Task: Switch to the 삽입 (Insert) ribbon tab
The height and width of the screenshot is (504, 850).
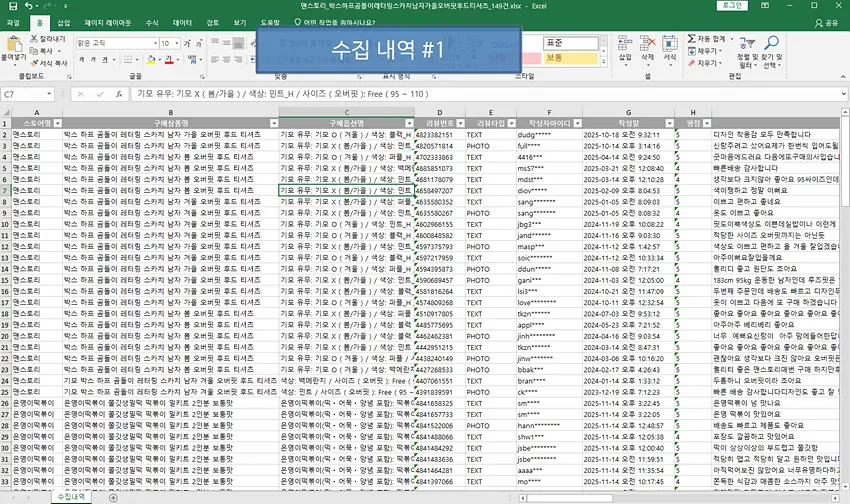Action: [64, 23]
